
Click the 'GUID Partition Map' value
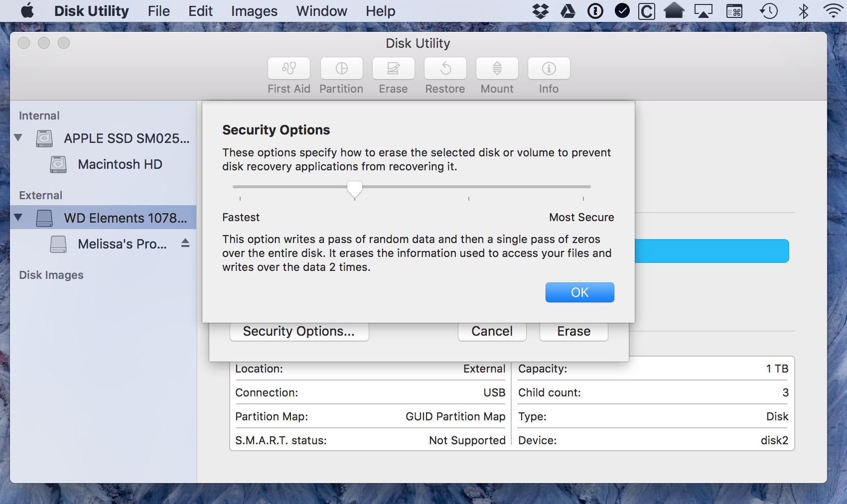(455, 416)
